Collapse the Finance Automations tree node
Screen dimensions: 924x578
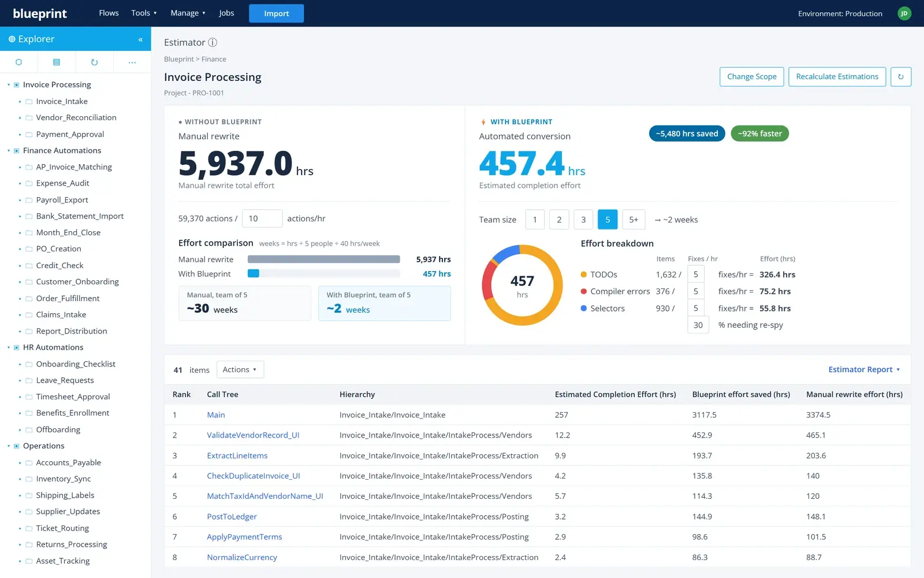point(9,151)
